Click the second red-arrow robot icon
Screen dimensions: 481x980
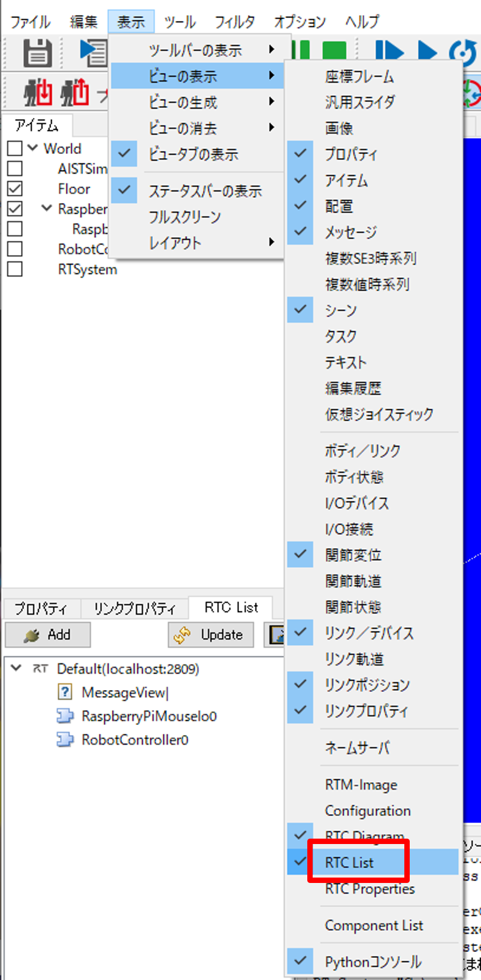coord(75,93)
